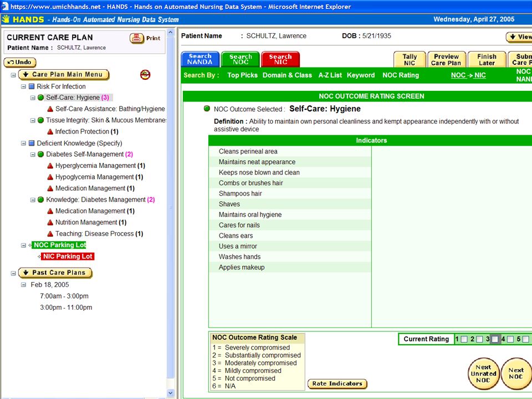Image resolution: width=532 pixels, height=399 pixels.
Task: Select the NIC Parking Lot item
Action: click(68, 257)
